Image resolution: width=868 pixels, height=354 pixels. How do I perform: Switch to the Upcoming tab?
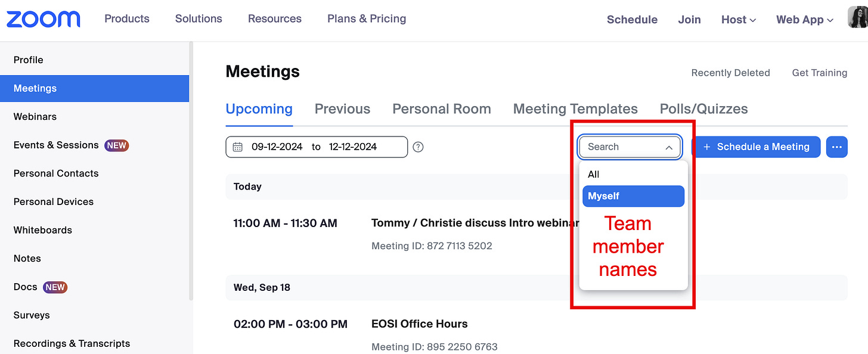click(259, 109)
